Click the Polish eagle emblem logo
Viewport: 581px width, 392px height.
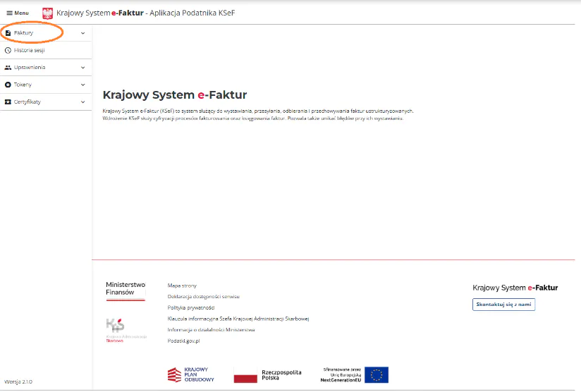click(47, 13)
